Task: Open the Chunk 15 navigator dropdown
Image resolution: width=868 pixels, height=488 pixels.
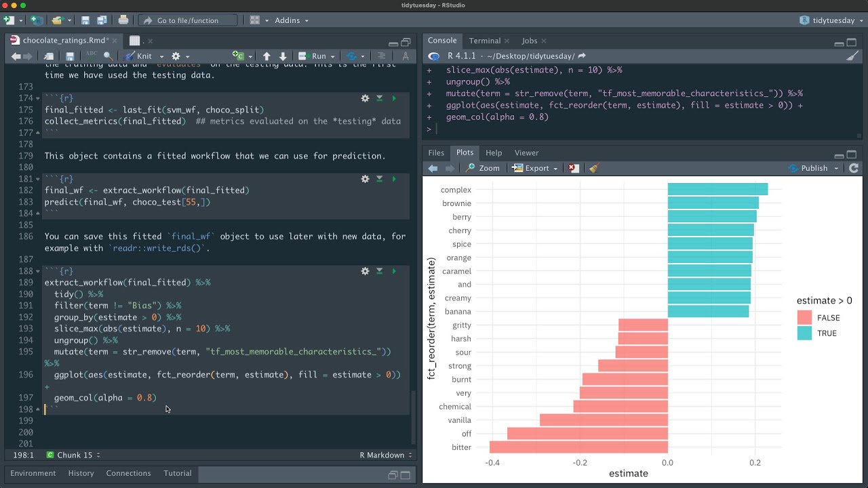Action: coord(73,455)
